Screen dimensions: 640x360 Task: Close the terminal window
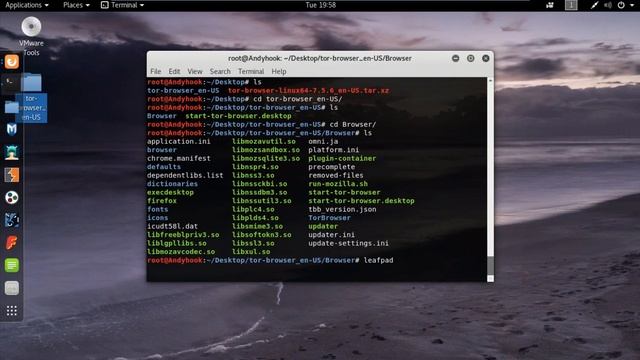[x=486, y=58]
